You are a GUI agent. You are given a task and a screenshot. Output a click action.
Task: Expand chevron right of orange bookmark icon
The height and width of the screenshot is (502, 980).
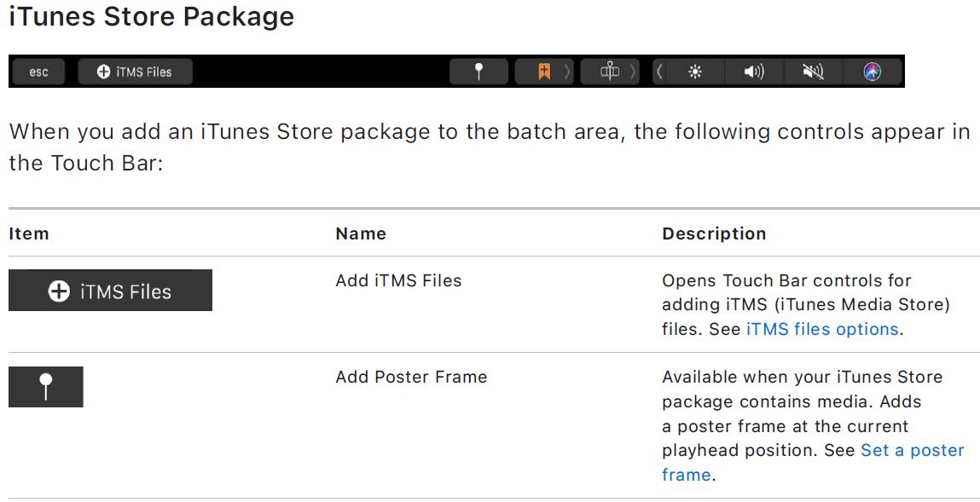coord(567,72)
